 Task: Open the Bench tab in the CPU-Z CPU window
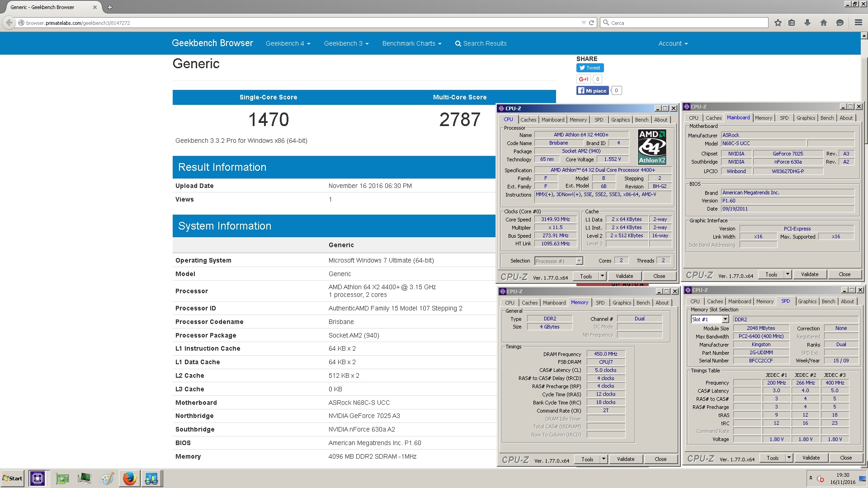click(x=642, y=120)
